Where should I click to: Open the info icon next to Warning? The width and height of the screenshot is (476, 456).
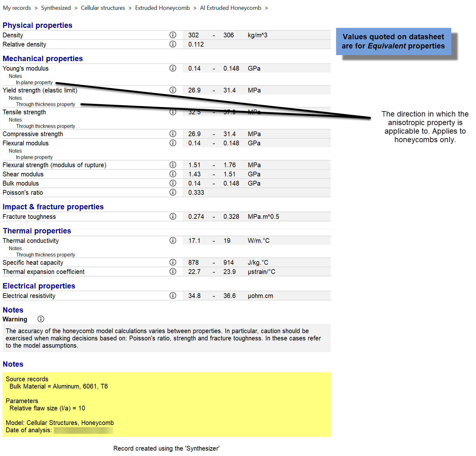(41, 319)
